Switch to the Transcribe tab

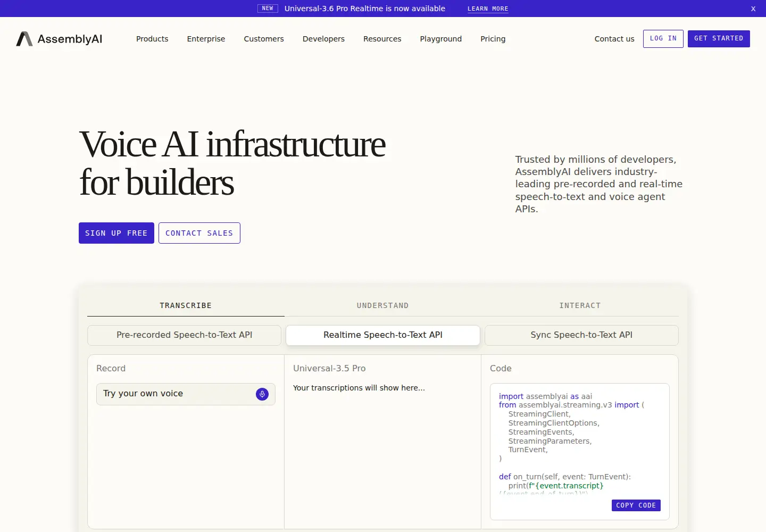(186, 305)
